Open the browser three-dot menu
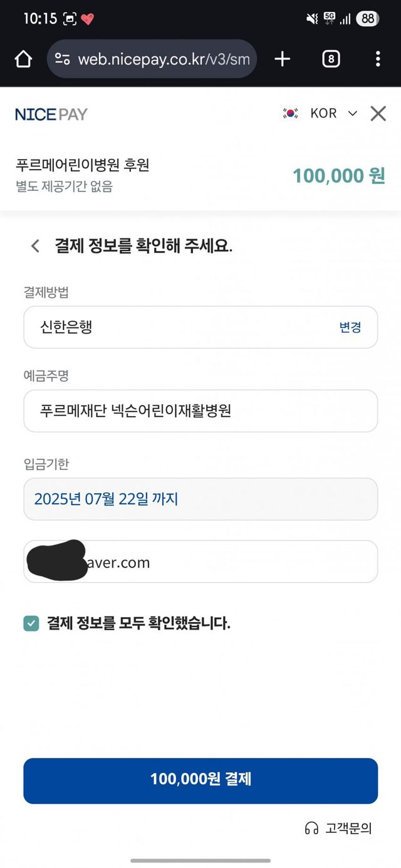Viewport: 401px width, 868px height. pyautogui.click(x=377, y=59)
